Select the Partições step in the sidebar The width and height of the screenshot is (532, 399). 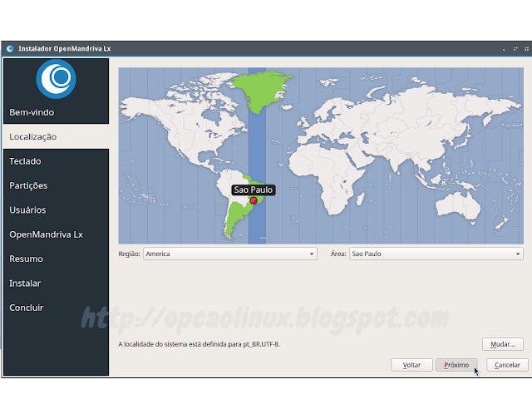pyautogui.click(x=28, y=185)
